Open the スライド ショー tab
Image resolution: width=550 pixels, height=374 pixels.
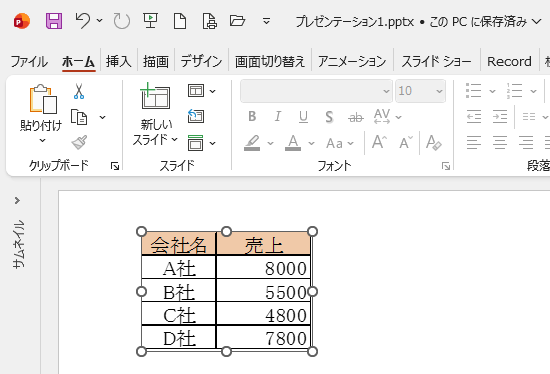436,61
